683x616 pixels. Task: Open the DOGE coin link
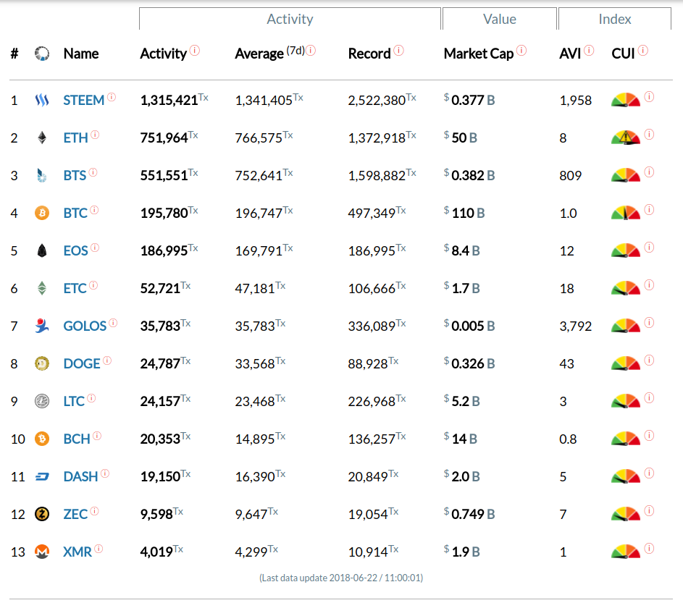[82, 363]
